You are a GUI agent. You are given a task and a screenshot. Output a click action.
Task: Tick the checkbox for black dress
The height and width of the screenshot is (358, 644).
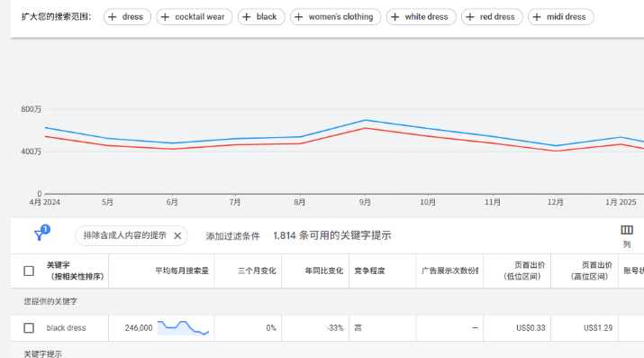point(29,328)
